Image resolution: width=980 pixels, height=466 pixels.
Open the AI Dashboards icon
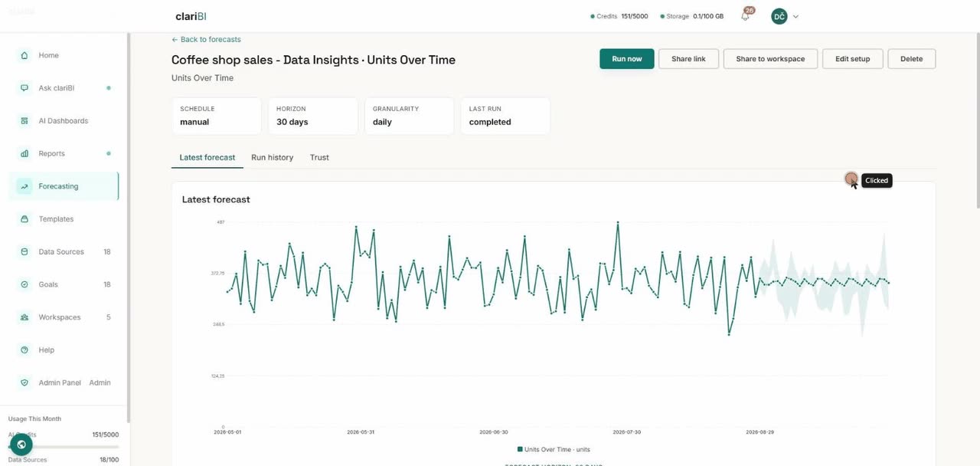click(x=24, y=121)
